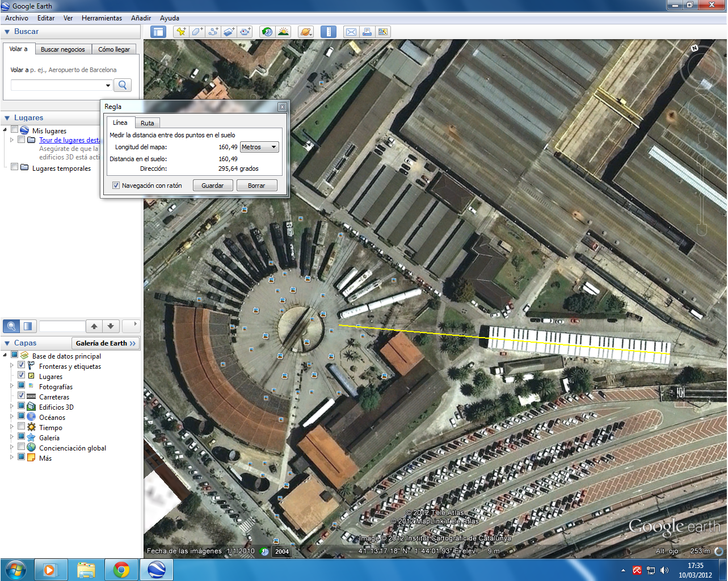Toggle sunlight across the landscape icon
This screenshot has height=581, width=728.
[283, 32]
